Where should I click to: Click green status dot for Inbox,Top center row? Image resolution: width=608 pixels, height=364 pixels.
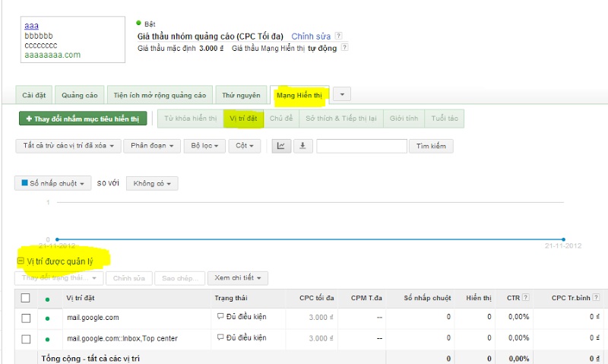click(x=47, y=339)
